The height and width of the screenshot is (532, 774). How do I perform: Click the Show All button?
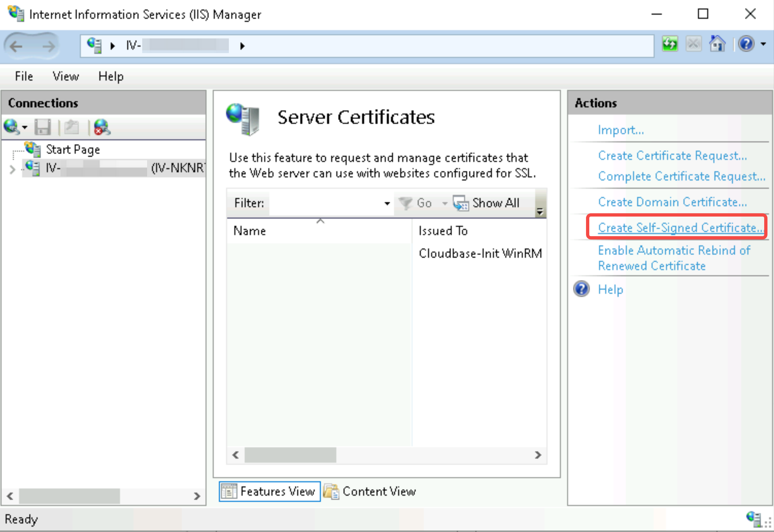pos(486,203)
